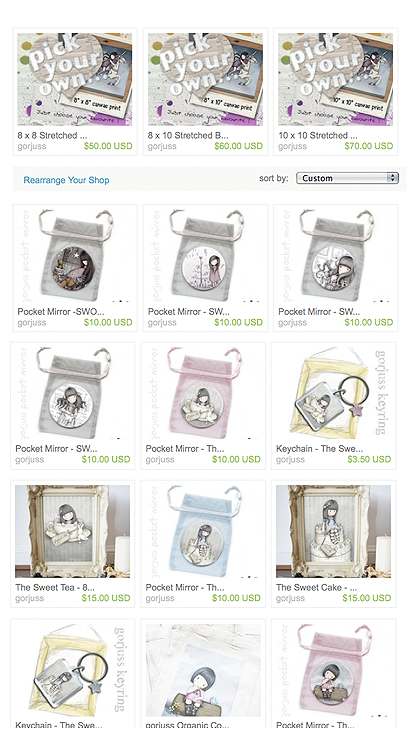Click gorjuss seller name under 8 x 8 Stretched
This screenshot has width=419, height=749.
[x=32, y=146]
